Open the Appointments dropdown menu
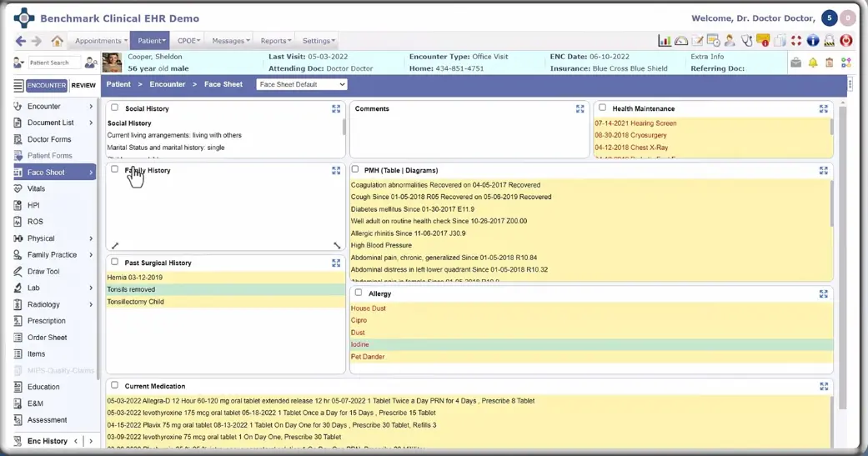The width and height of the screenshot is (868, 456). [x=101, y=40]
